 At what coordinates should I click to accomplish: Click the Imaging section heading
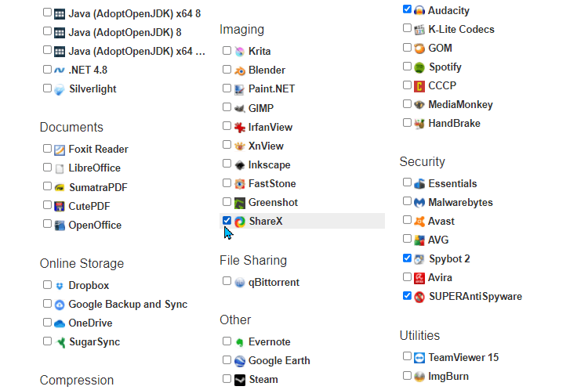coord(242,30)
